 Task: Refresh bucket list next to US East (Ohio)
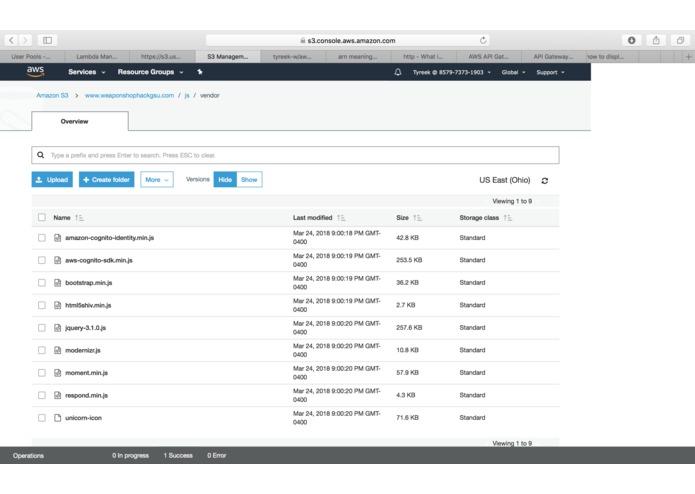point(545,181)
